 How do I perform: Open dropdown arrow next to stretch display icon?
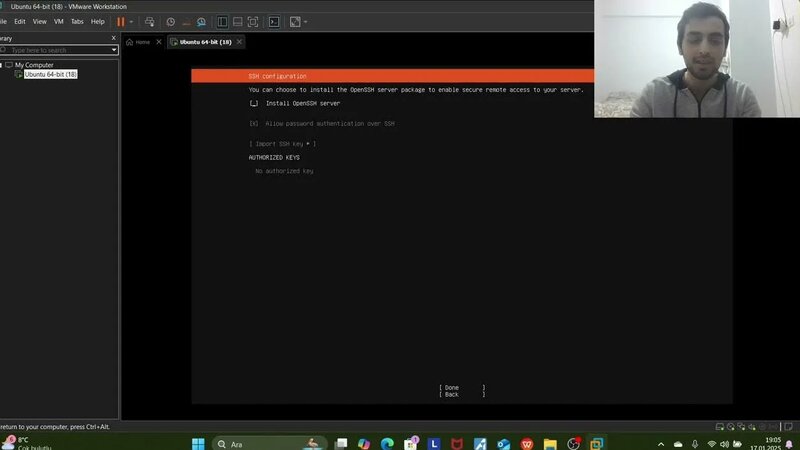306,22
